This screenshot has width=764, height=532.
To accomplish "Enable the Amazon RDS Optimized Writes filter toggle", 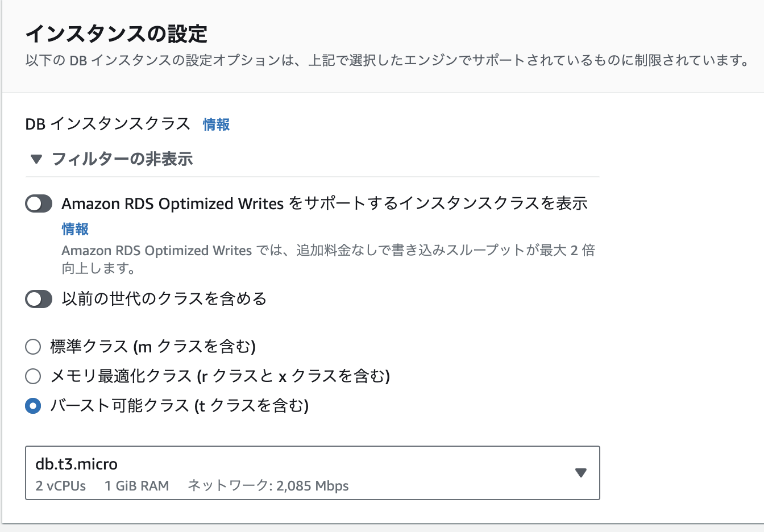I will pyautogui.click(x=38, y=203).
